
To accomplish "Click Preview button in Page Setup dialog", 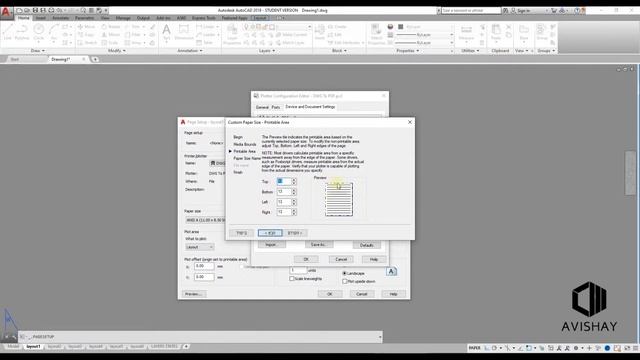I will click(194, 294).
